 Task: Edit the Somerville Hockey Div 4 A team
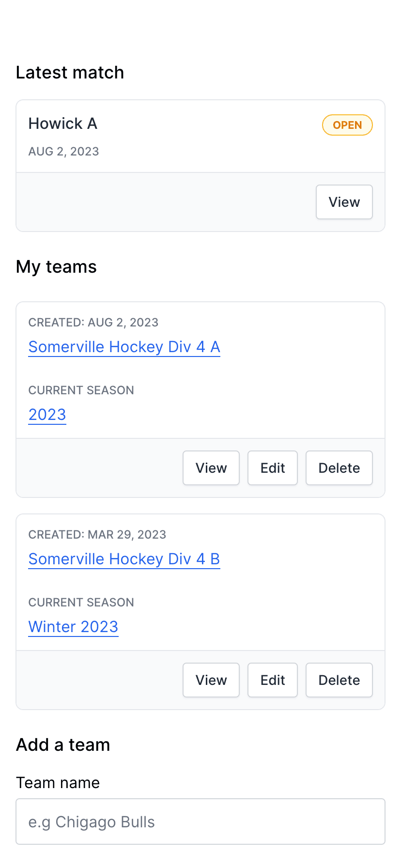coord(273,468)
